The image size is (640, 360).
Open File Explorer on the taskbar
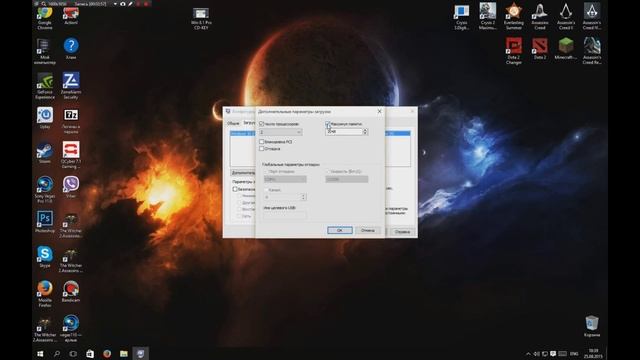click(x=124, y=353)
